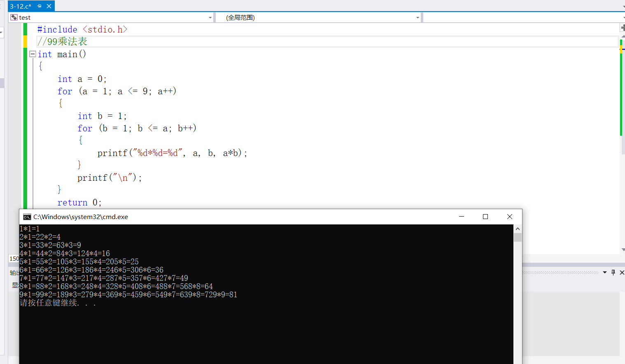Click the test project icon in navigation bar
This screenshot has height=364, width=625.
click(x=14, y=17)
